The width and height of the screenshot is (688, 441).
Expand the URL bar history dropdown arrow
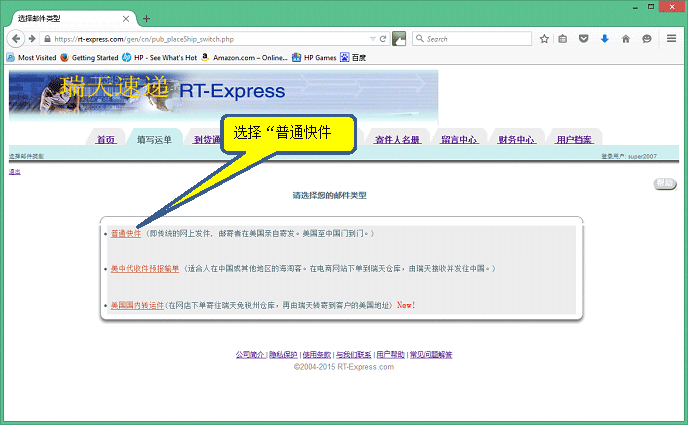tap(371, 39)
